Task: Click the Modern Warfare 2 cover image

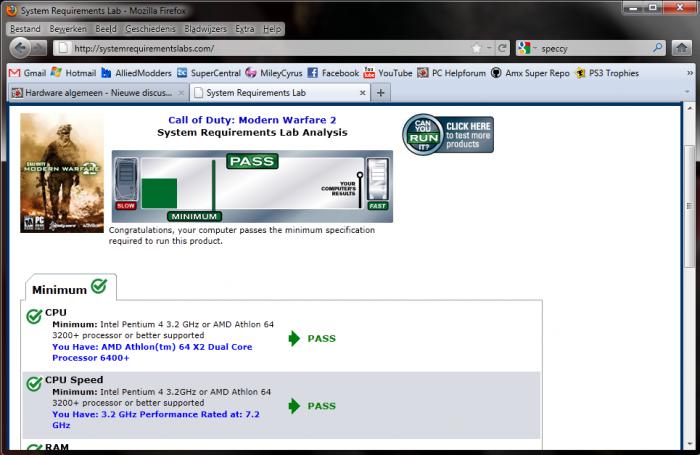Action: click(62, 173)
